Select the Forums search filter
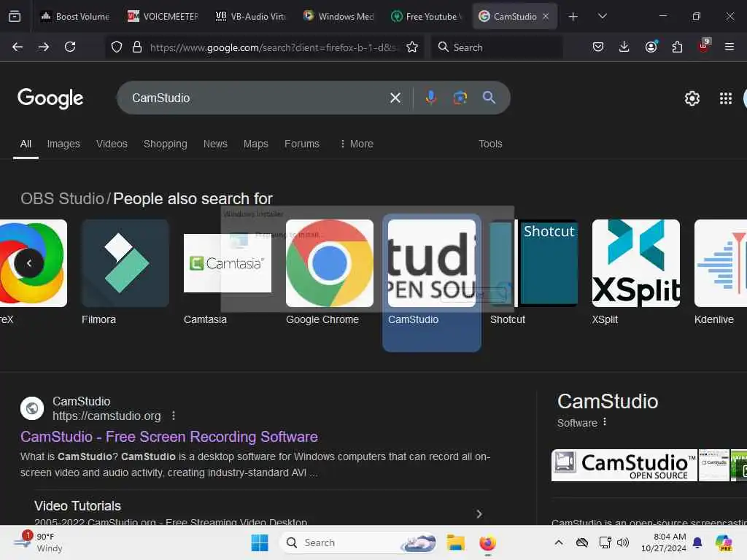Viewport: 747px width, 560px height. click(302, 144)
